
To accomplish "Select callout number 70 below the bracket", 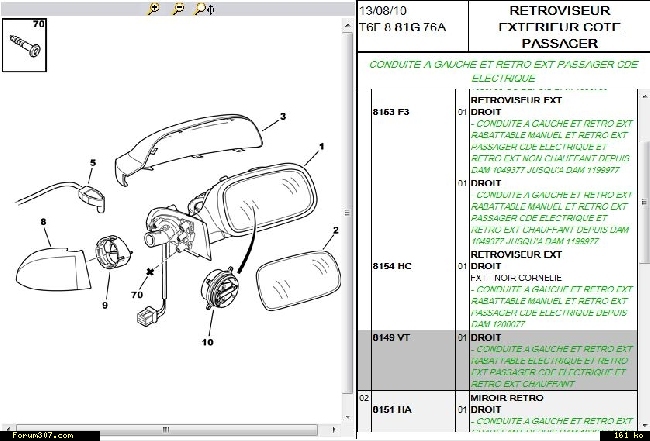I will click(x=136, y=295).
